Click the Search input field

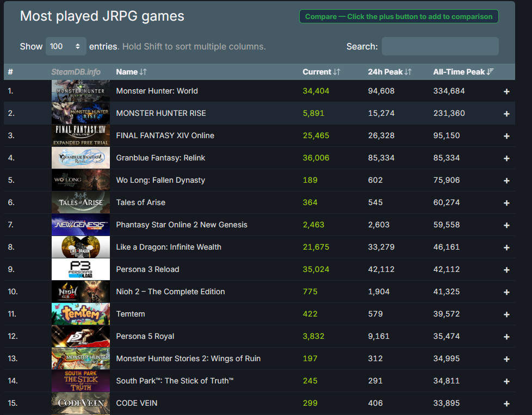point(440,46)
